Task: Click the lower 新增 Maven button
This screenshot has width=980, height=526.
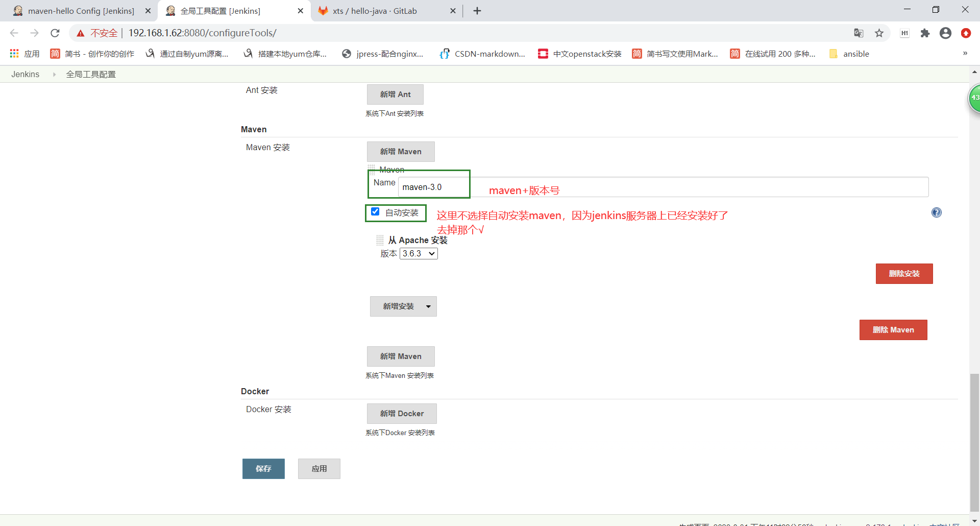Action: [x=401, y=356]
